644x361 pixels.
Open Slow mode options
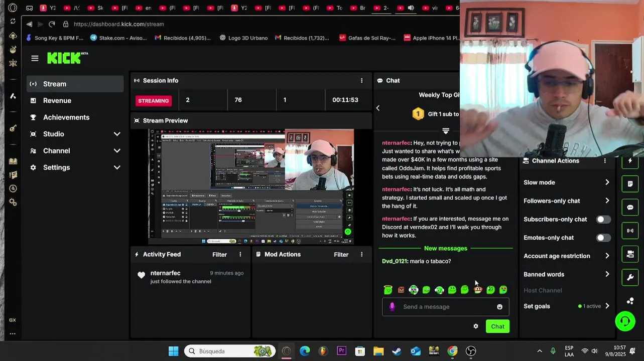pos(567,183)
